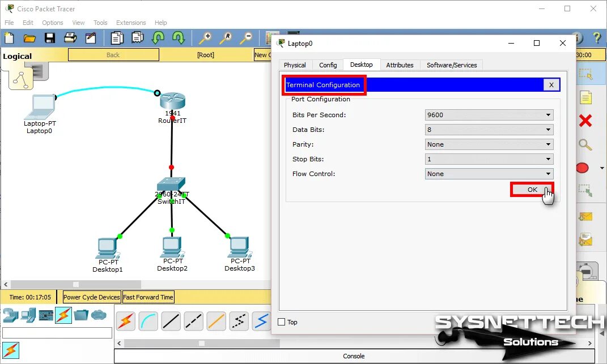Select the Logical workspace topology icon
The image size is (607, 364).
pos(20,80)
